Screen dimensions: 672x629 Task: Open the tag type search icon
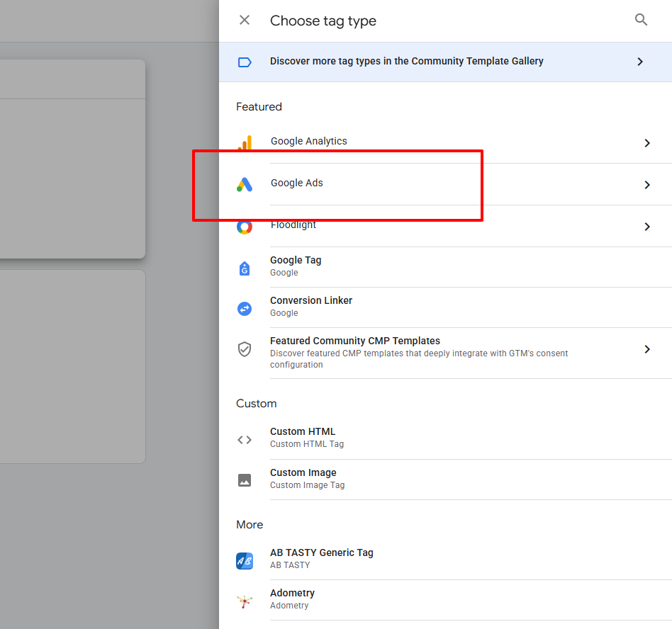(641, 20)
